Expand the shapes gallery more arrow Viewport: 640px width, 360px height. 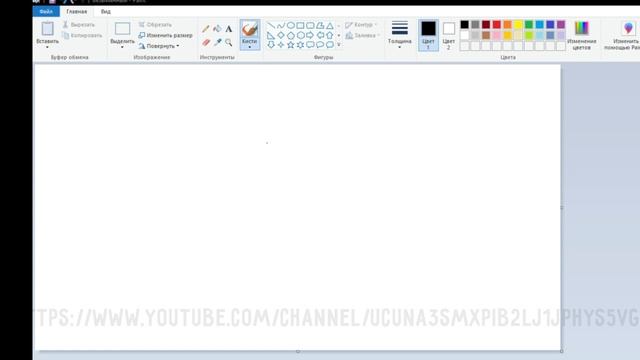click(x=339, y=45)
